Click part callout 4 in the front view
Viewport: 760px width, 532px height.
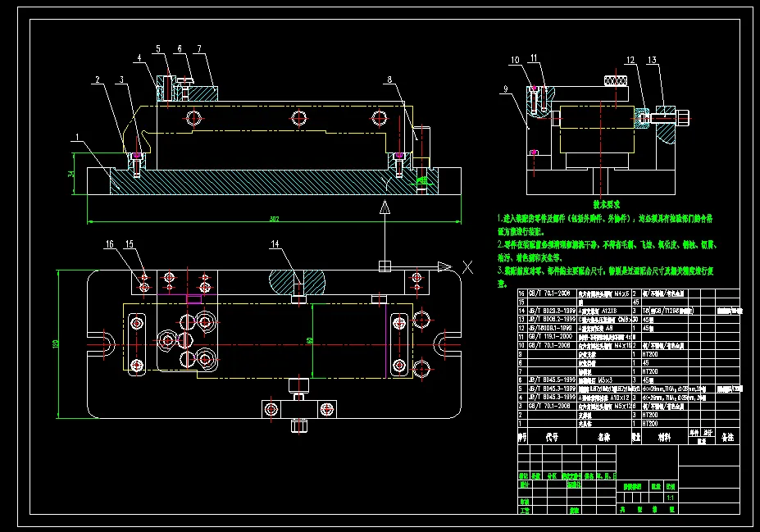pyautogui.click(x=139, y=57)
